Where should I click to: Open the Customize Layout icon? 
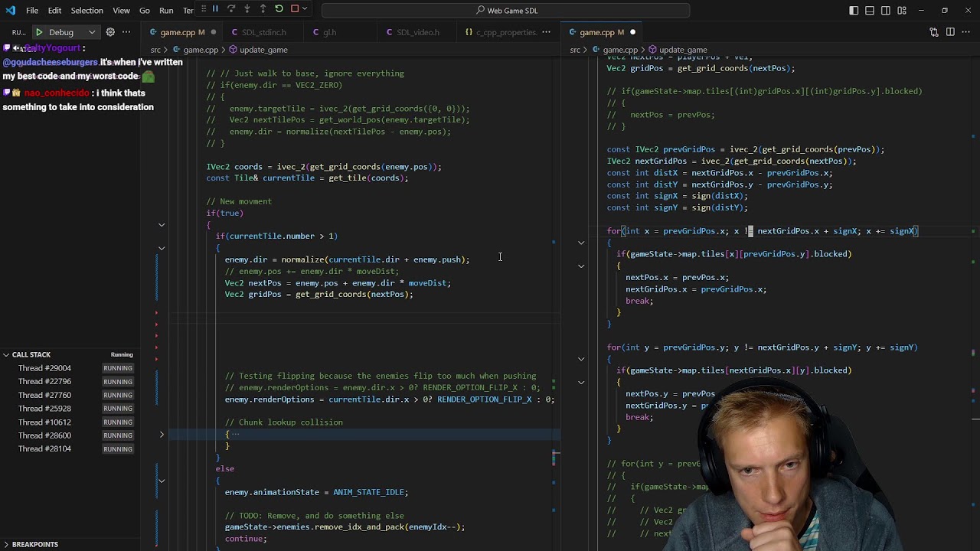pos(902,11)
